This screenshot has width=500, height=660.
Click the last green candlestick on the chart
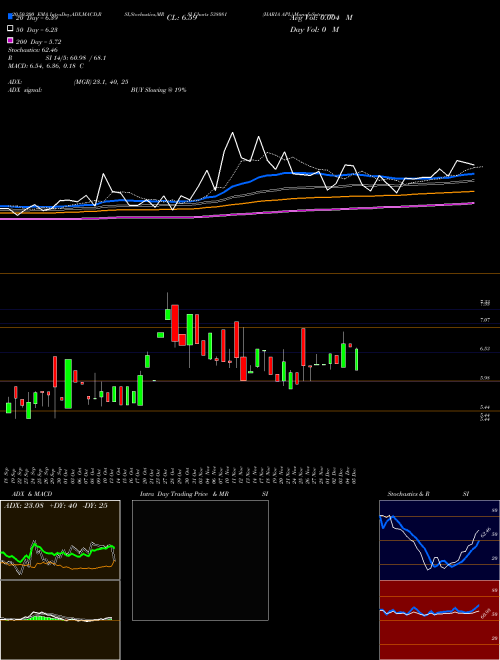(x=356, y=359)
